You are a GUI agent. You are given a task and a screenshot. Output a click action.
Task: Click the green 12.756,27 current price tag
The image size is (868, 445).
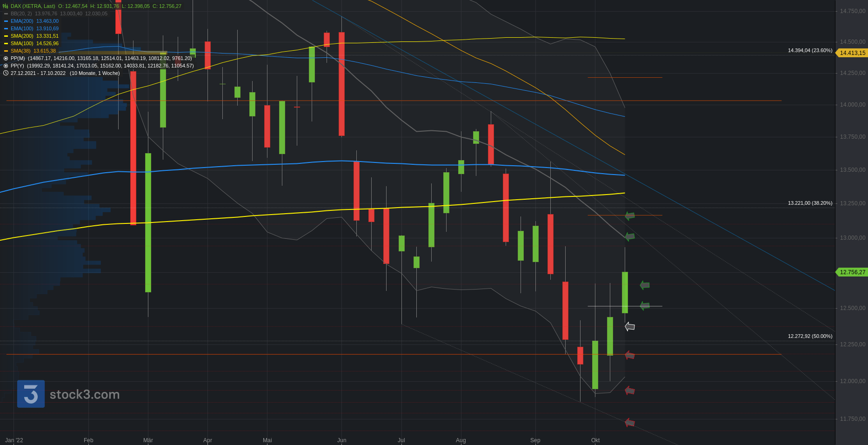[852, 272]
